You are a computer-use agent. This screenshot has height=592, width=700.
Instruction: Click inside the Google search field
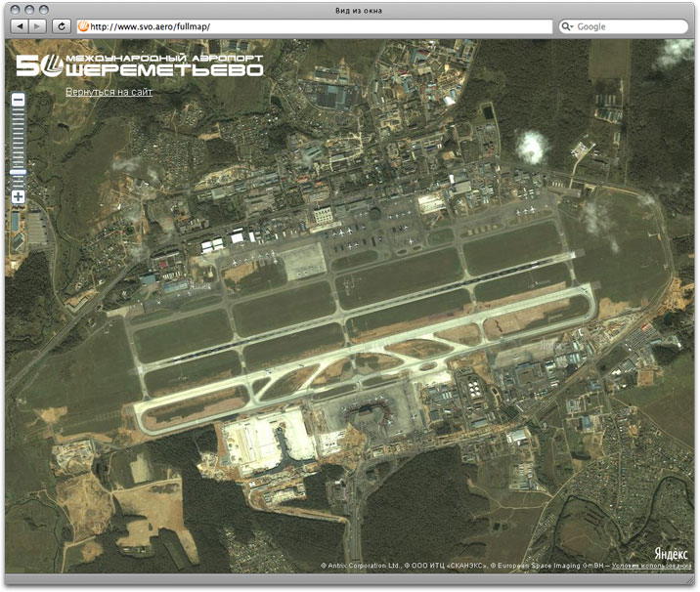pyautogui.click(x=626, y=26)
